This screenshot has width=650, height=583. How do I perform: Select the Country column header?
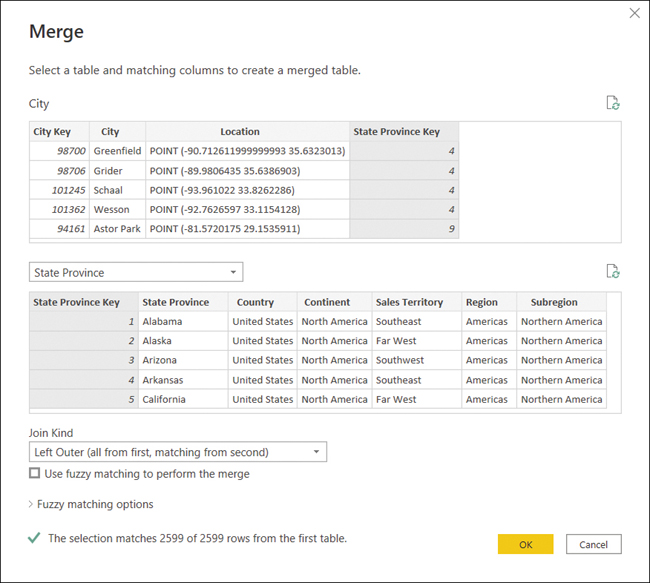[x=255, y=302]
